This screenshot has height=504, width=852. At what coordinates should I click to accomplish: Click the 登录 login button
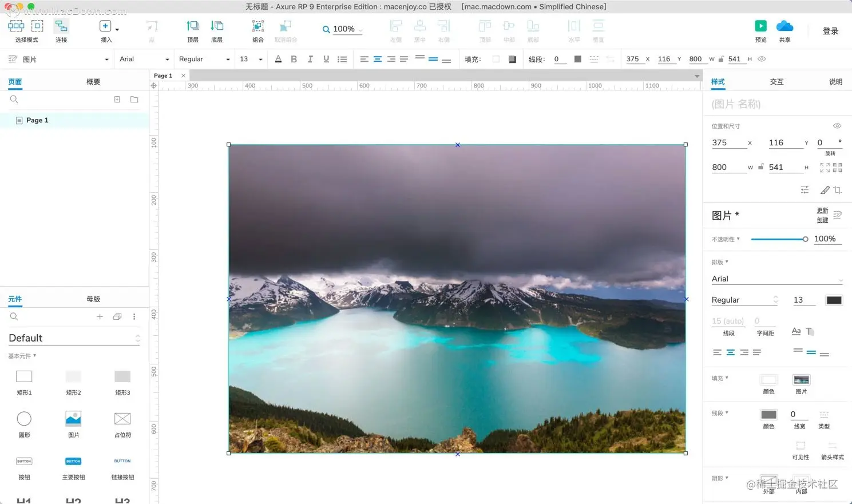point(830,31)
